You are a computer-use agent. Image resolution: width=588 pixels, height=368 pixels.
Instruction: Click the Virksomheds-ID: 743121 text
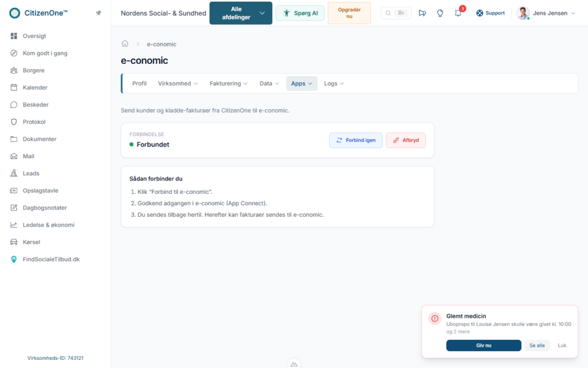[x=55, y=358]
